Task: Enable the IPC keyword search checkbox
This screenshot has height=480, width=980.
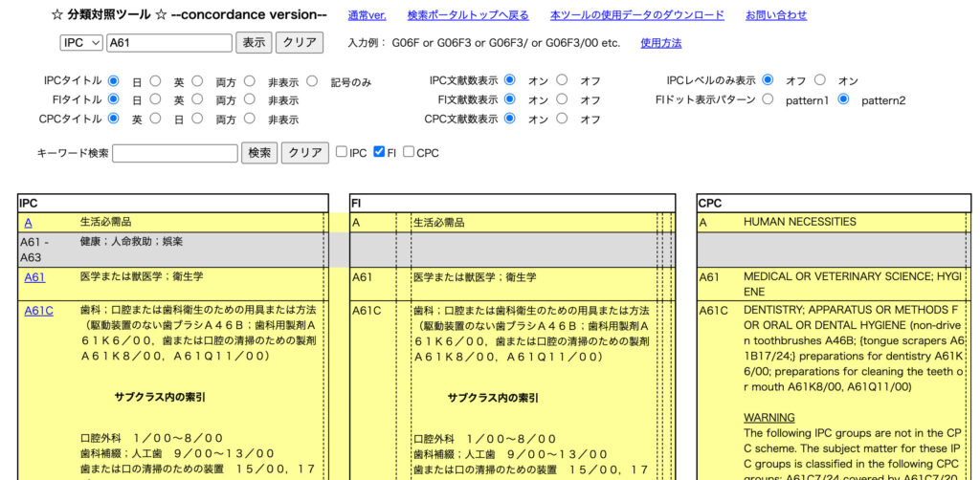Action: coord(342,152)
